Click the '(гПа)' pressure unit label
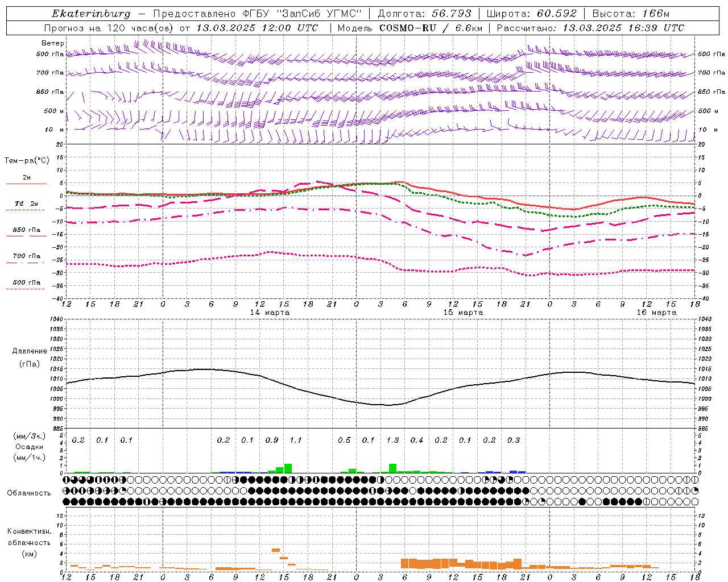 pyautogui.click(x=30, y=364)
